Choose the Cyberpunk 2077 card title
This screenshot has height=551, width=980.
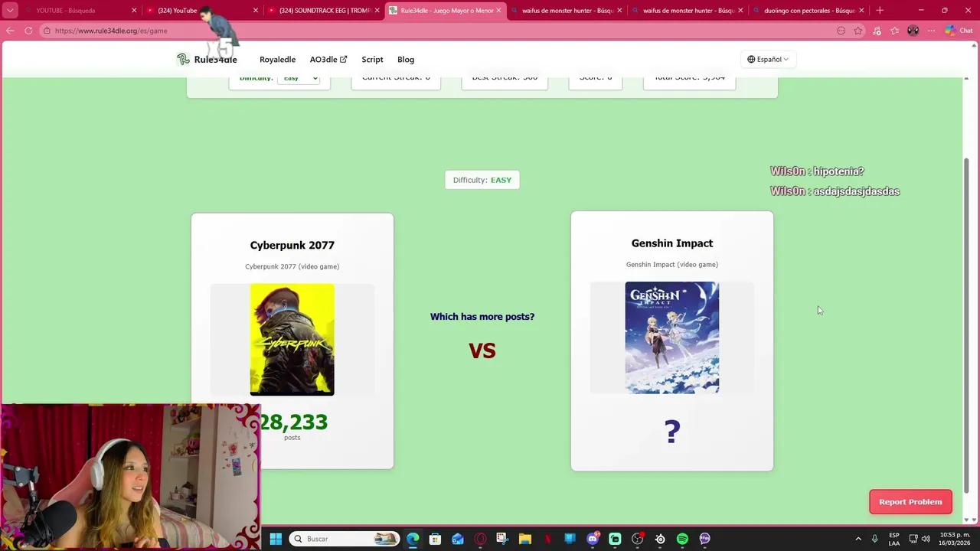292,245
